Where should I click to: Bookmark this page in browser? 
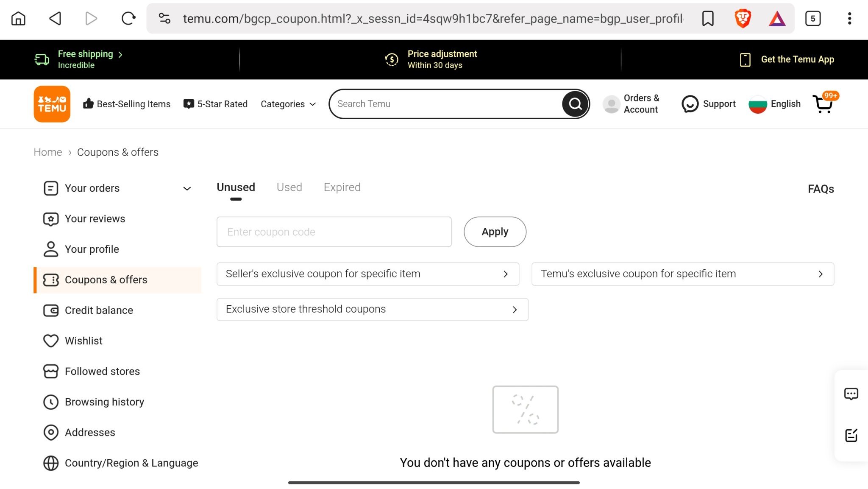click(708, 19)
